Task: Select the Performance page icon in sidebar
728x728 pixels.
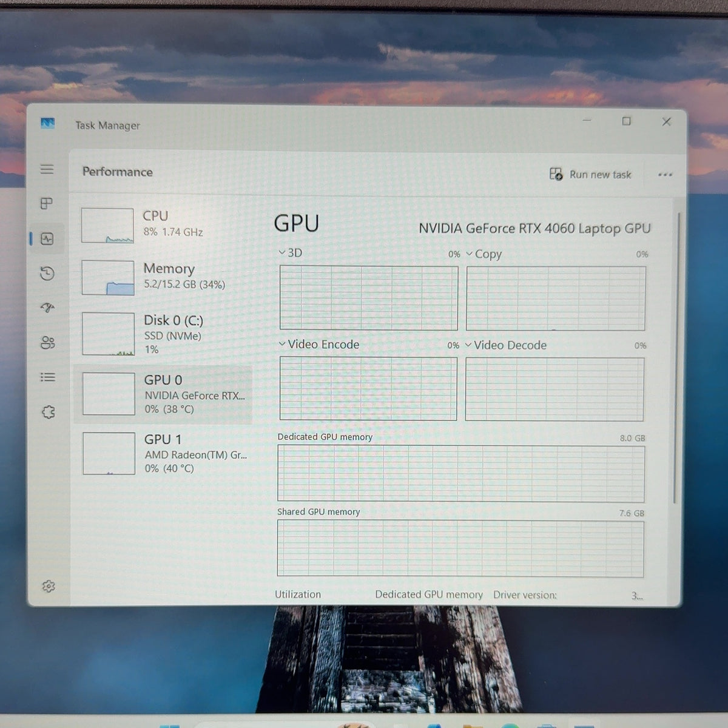Action: click(x=47, y=238)
